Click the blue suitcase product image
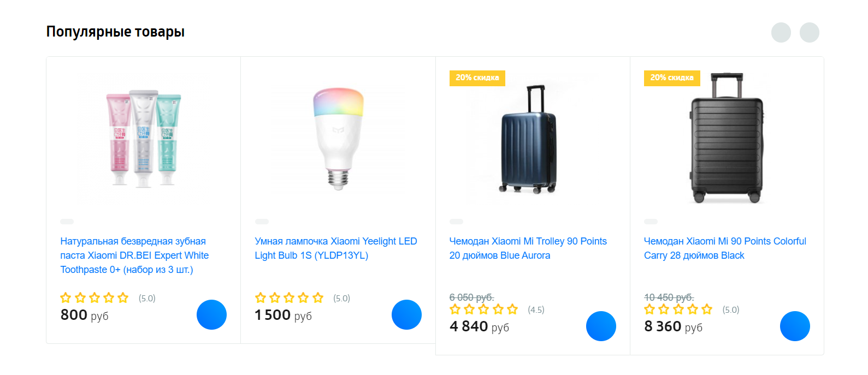 (x=529, y=140)
